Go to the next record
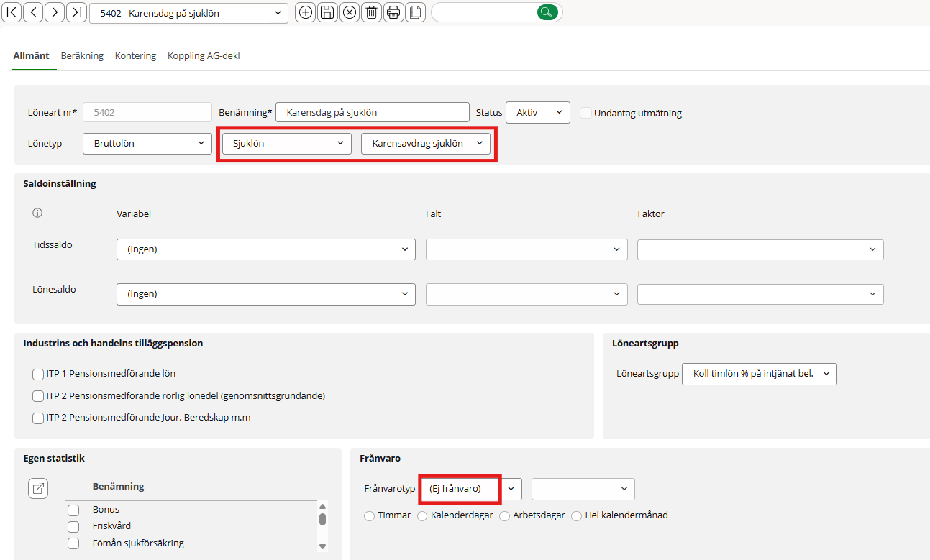This screenshot has height=560, width=930. [55, 12]
